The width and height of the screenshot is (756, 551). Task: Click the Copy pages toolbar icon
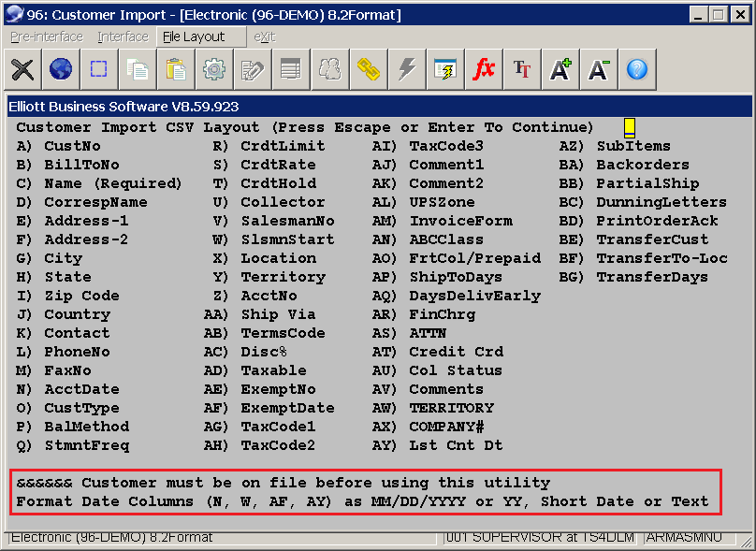coord(138,69)
